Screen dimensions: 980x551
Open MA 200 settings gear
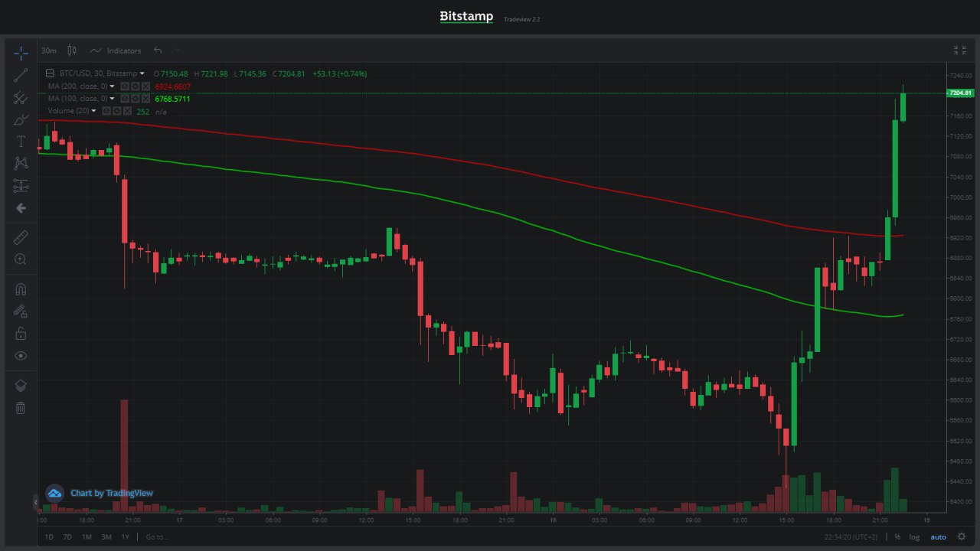135,86
